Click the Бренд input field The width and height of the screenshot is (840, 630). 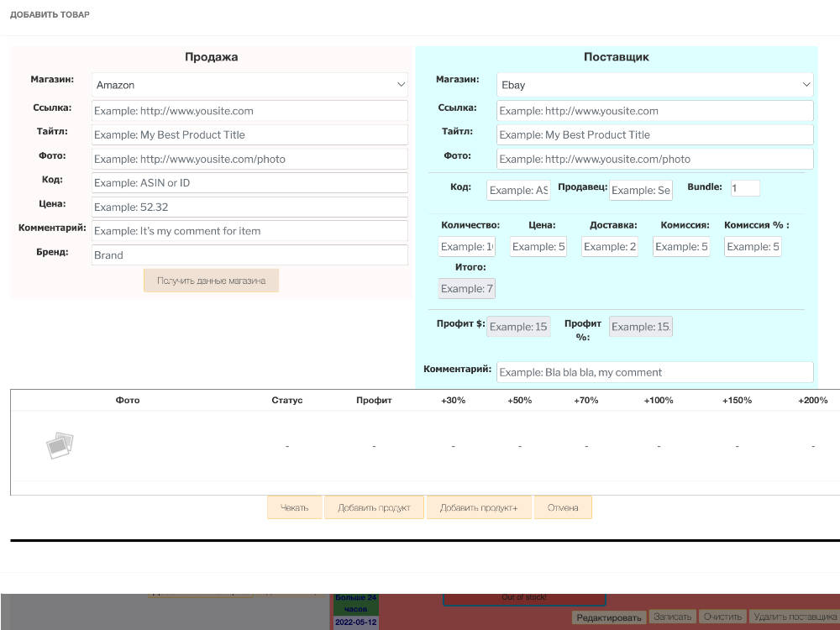point(249,255)
